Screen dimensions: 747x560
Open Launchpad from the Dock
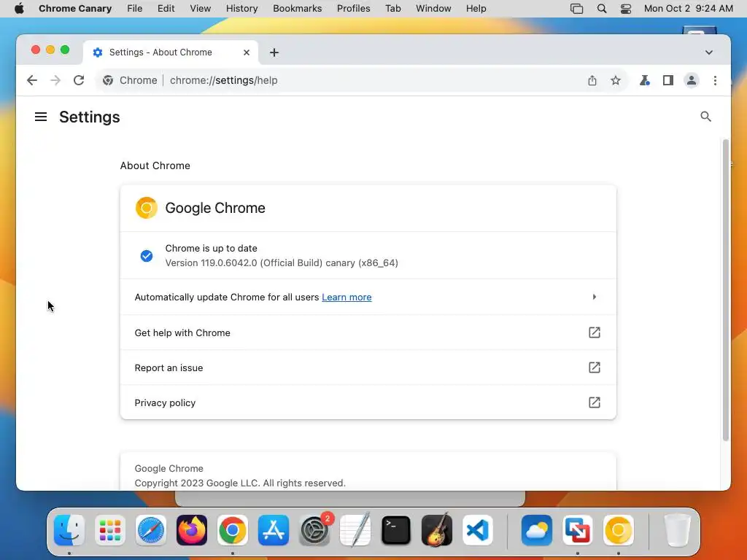point(110,530)
